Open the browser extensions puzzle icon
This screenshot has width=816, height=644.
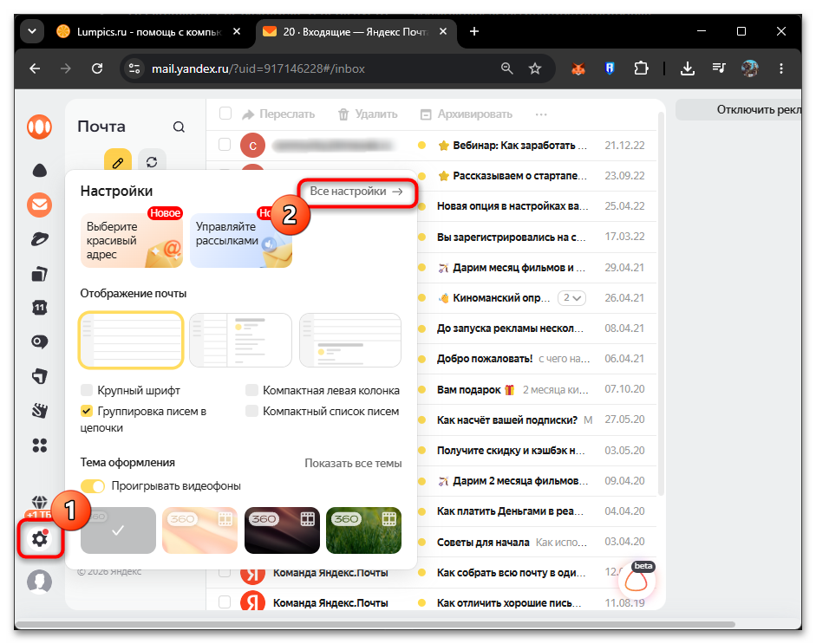(x=641, y=68)
